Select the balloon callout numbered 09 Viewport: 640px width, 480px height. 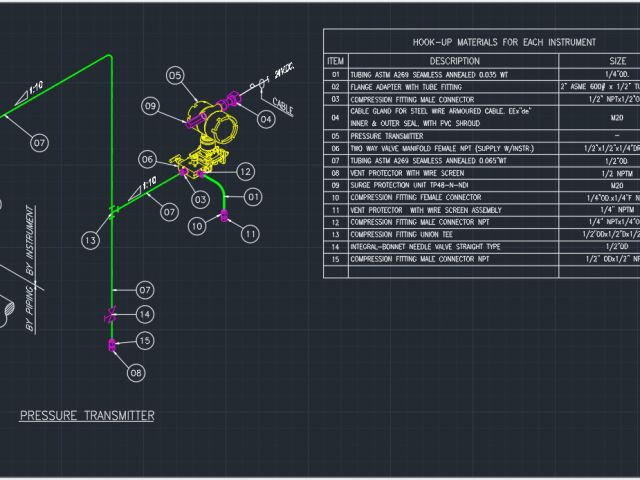click(x=151, y=105)
